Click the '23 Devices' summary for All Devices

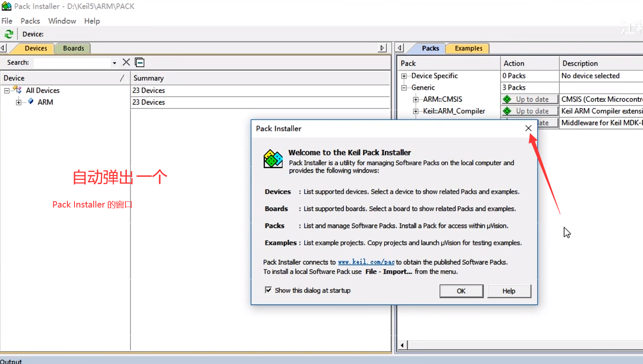[x=260, y=90]
